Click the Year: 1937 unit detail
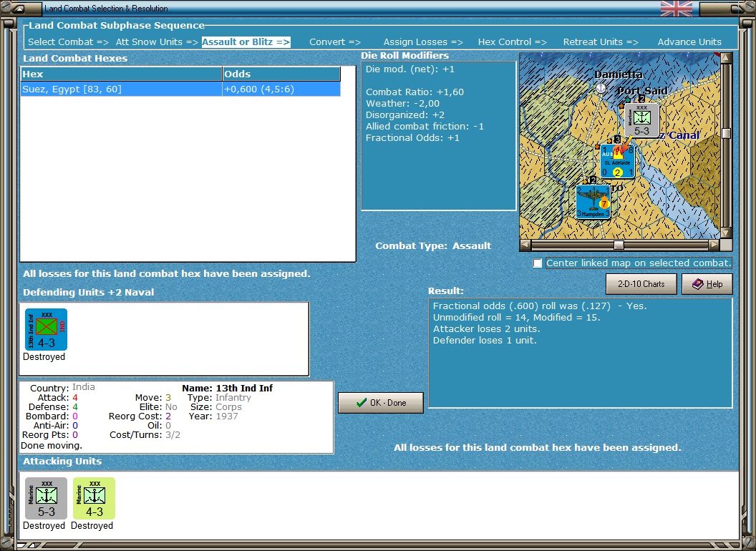This screenshot has width=756, height=551. pyautogui.click(x=213, y=416)
